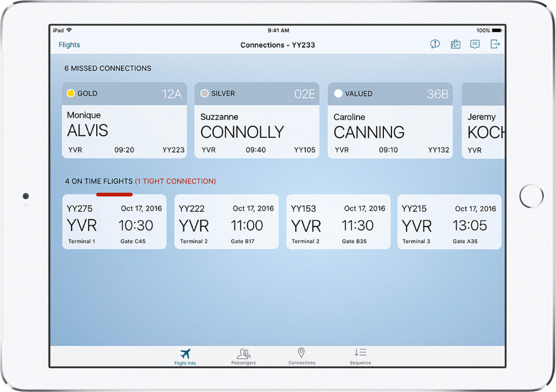Open the chat message icon

point(475,45)
